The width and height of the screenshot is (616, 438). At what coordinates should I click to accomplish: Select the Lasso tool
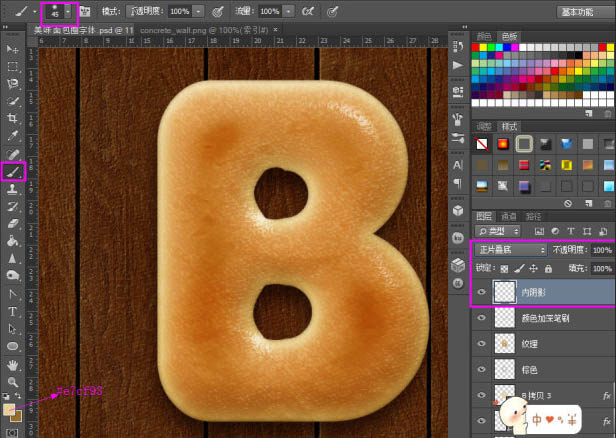tap(14, 83)
